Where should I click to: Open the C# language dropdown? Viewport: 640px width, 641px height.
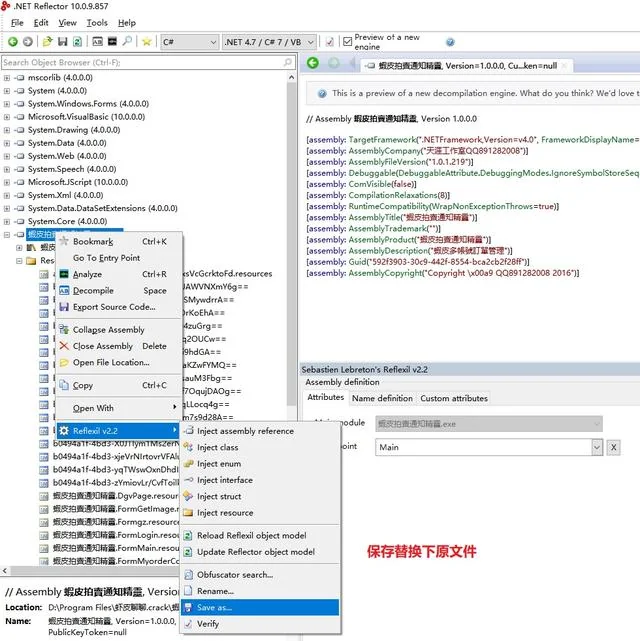[190, 42]
